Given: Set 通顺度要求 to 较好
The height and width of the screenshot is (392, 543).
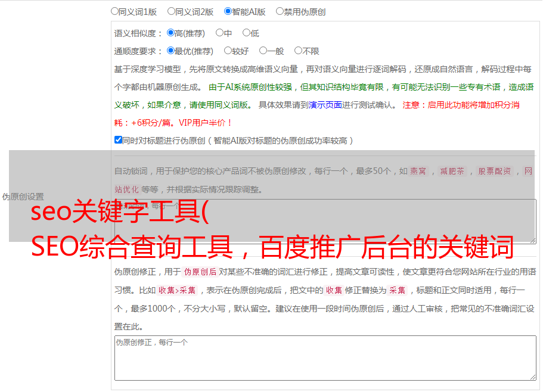Looking at the screenshot, I should click(228, 51).
